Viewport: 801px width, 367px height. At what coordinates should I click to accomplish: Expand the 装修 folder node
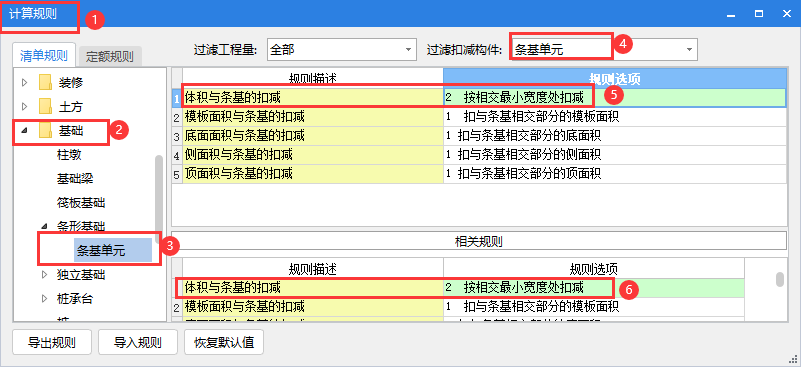[24, 82]
